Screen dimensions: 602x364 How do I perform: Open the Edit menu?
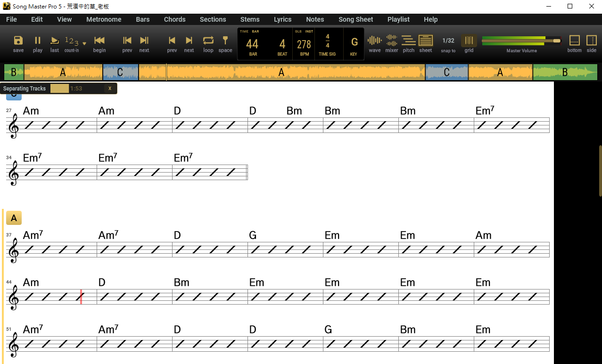coord(37,19)
